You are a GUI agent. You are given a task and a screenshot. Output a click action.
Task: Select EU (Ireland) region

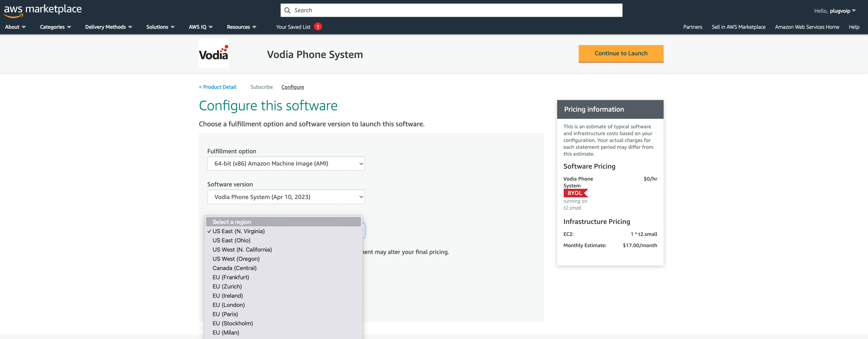click(x=283, y=296)
